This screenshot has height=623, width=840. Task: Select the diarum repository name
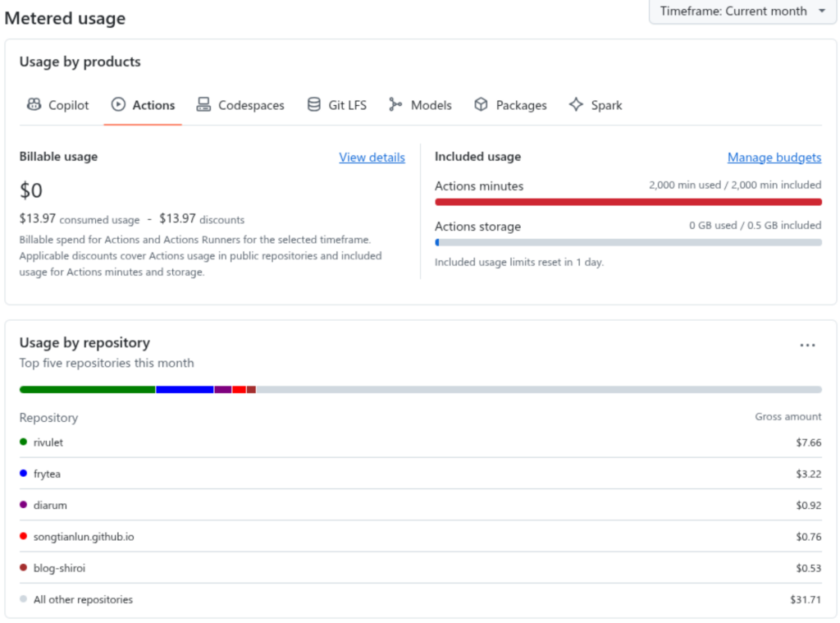[x=50, y=505]
